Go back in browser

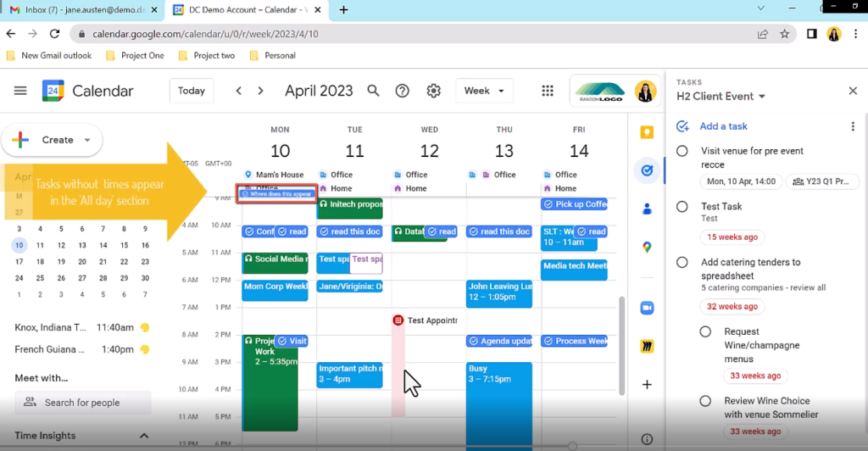click(x=11, y=34)
